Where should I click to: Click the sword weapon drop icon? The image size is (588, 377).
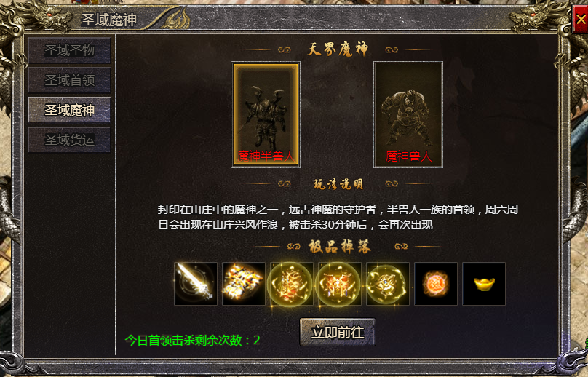[x=196, y=284]
